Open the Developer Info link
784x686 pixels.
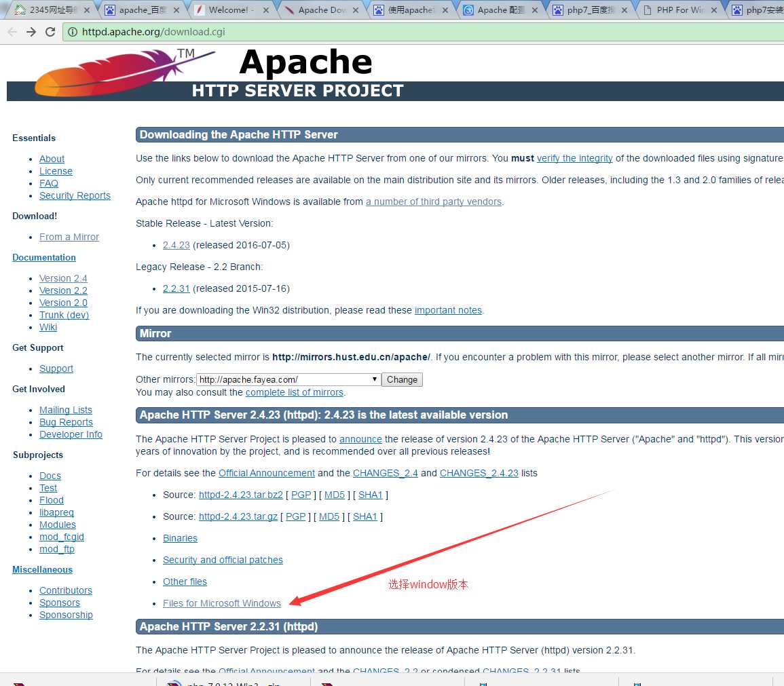pos(71,434)
